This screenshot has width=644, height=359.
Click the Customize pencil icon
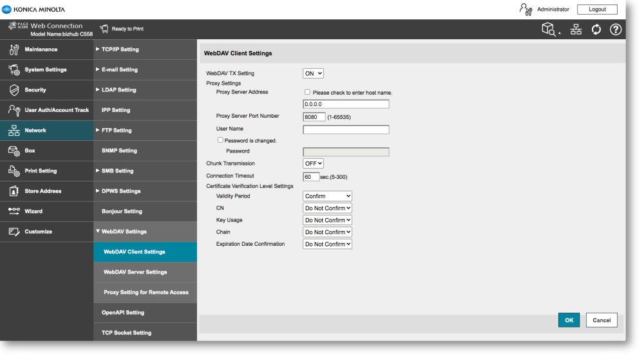pyautogui.click(x=14, y=232)
